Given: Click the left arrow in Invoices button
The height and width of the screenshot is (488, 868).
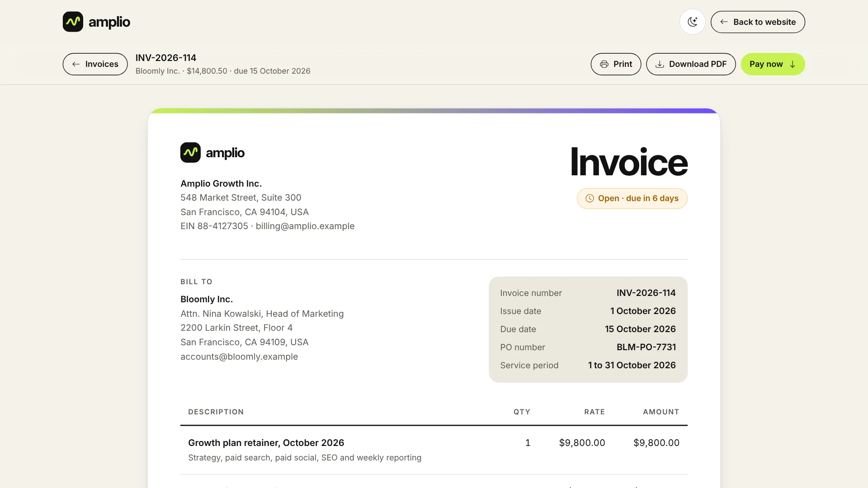Looking at the screenshot, I should click(76, 64).
